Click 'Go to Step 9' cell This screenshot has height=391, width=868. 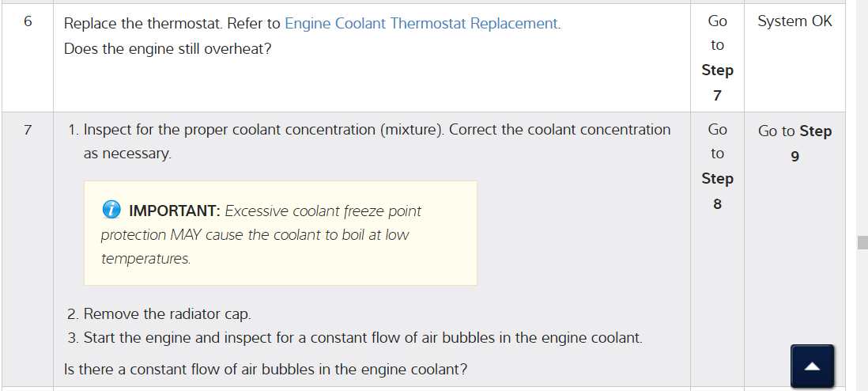[794, 142]
